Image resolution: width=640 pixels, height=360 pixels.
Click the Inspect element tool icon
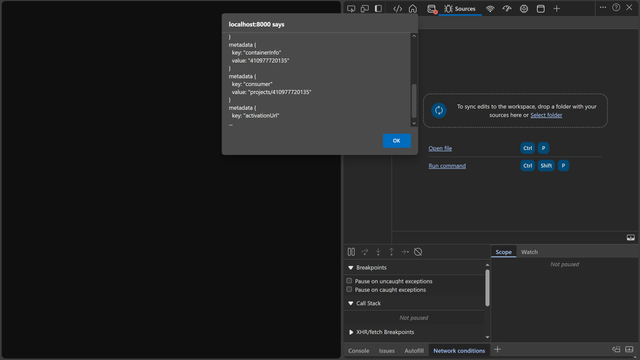pyautogui.click(x=351, y=9)
